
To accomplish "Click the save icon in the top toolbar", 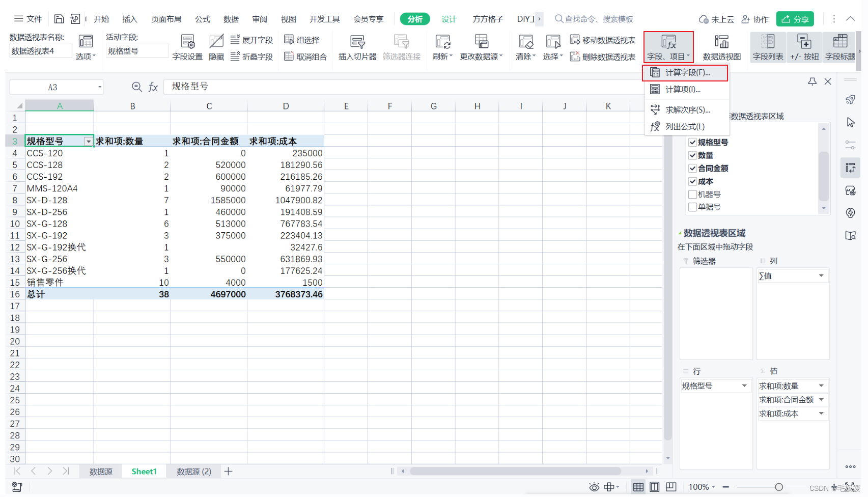I will [x=59, y=19].
